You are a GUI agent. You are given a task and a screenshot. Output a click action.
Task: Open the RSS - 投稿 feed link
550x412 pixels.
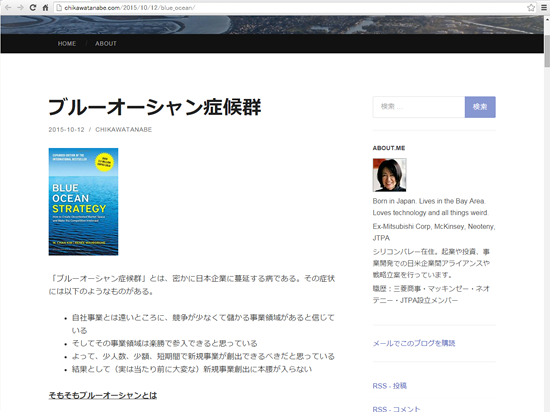390,386
